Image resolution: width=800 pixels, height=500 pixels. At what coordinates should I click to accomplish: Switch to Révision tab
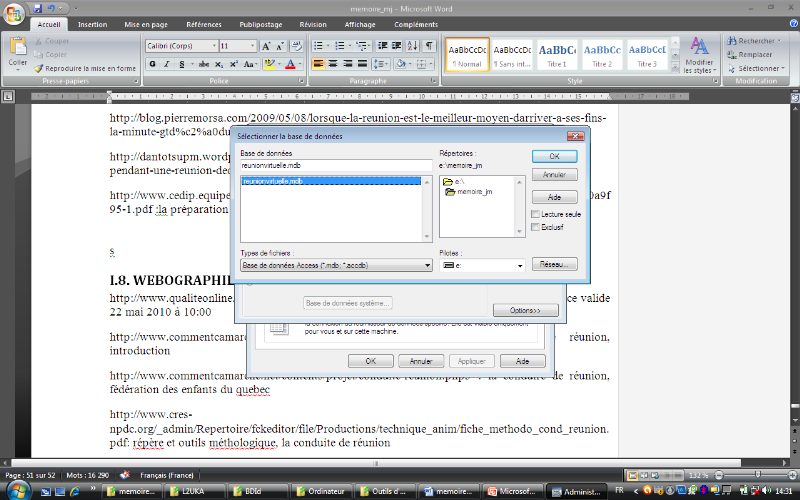pos(313,24)
